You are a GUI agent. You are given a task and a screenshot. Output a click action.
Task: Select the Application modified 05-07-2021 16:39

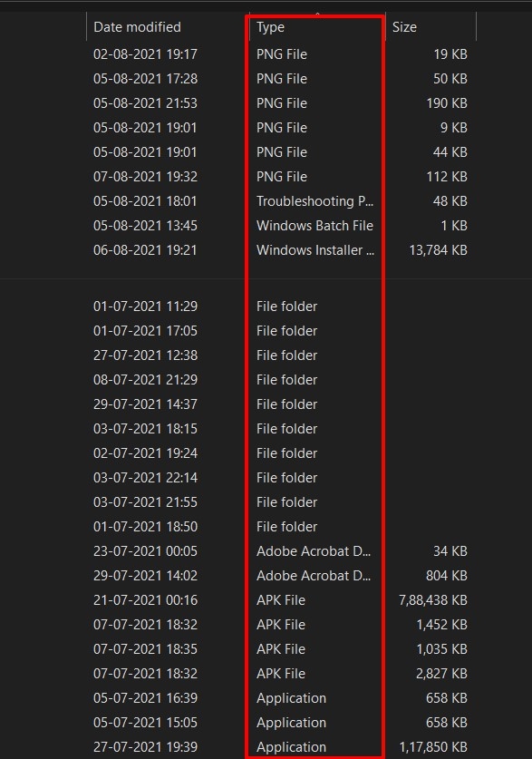(292, 697)
